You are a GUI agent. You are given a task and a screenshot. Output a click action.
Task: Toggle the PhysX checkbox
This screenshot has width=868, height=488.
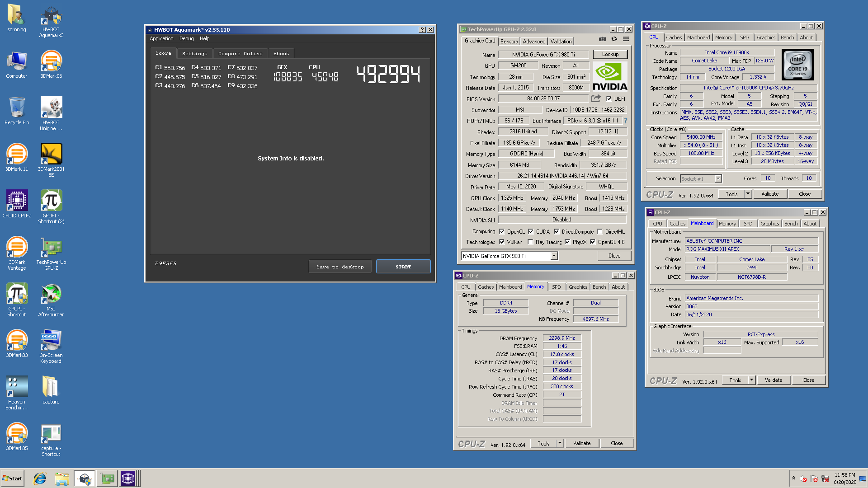click(x=567, y=242)
